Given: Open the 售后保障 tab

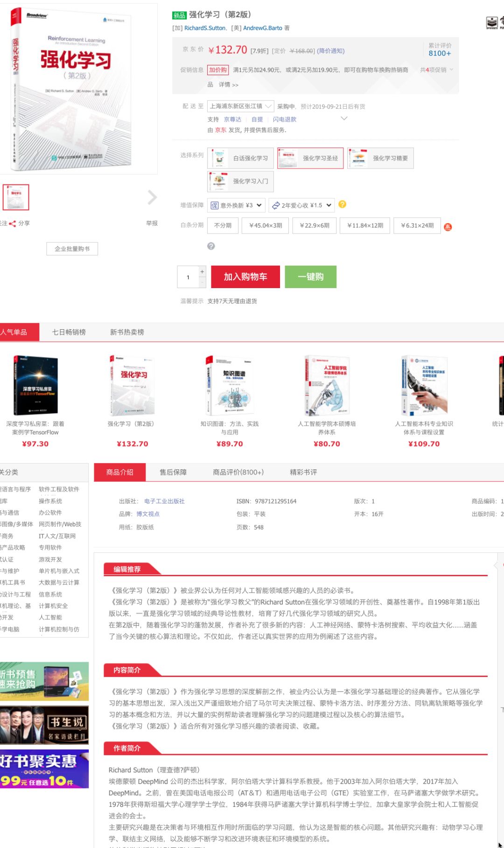Looking at the screenshot, I should point(173,472).
